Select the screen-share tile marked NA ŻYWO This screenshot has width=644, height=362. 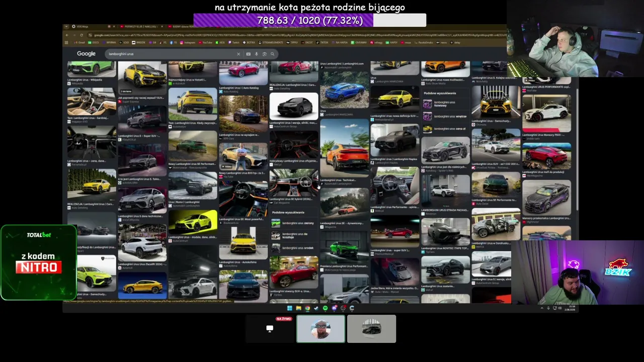tap(270, 329)
